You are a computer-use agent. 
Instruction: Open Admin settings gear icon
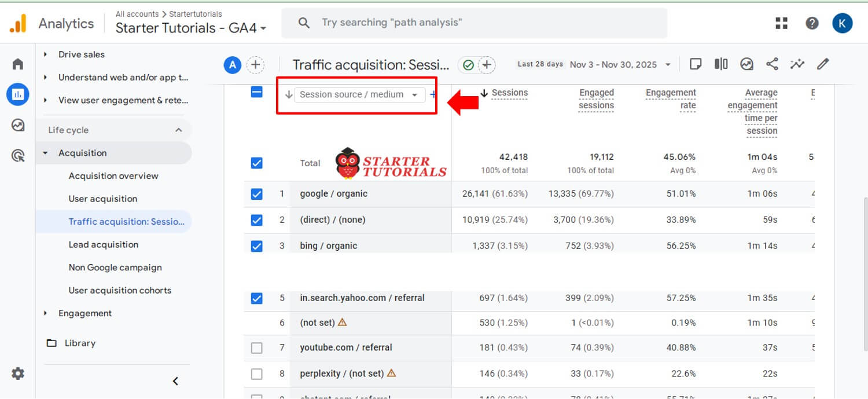click(x=18, y=374)
